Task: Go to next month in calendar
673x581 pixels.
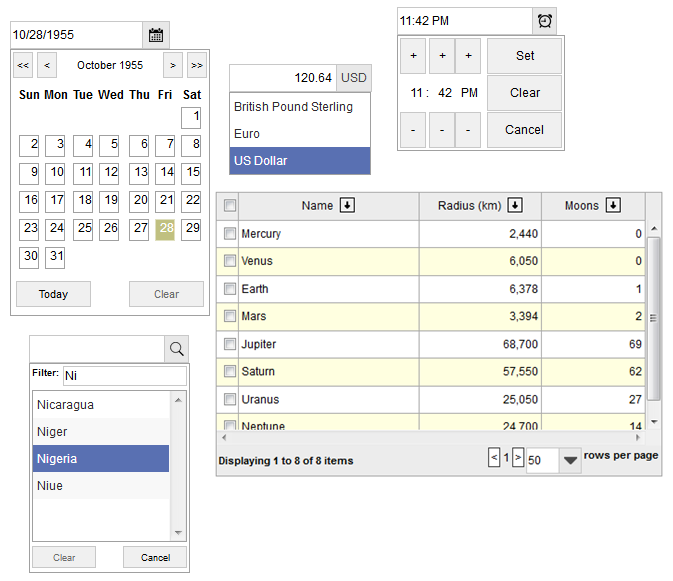Action: (x=173, y=65)
